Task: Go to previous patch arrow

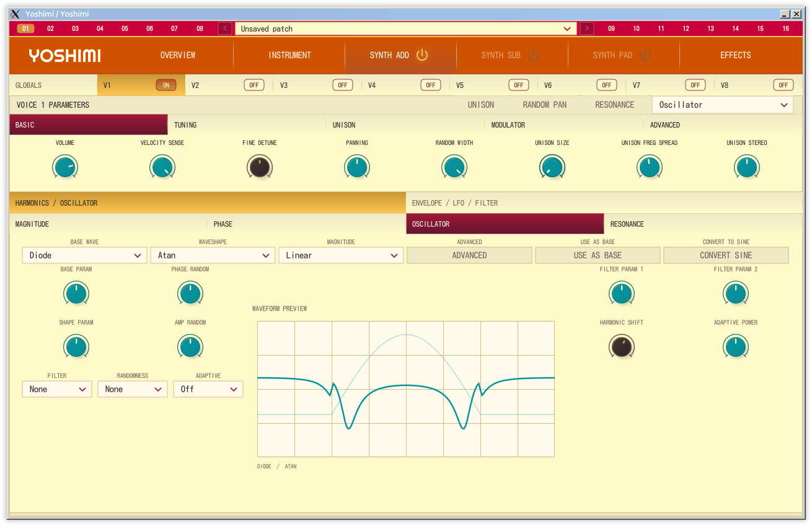Action: tap(225, 28)
